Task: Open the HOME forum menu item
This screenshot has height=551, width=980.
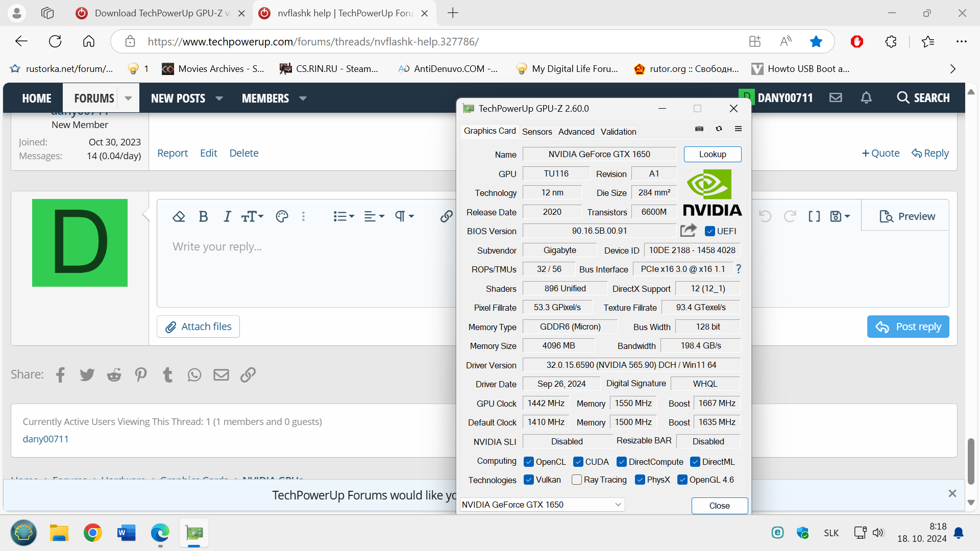Action: coord(37,98)
